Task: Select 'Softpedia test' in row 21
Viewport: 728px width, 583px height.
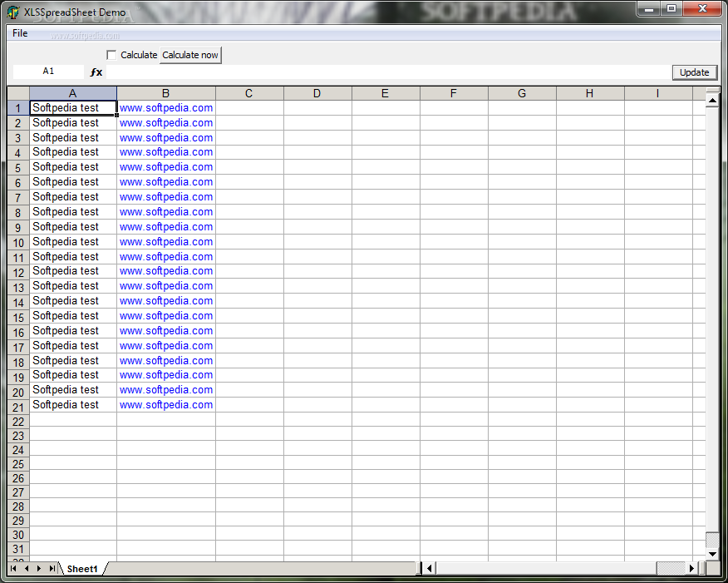Action: click(73, 405)
